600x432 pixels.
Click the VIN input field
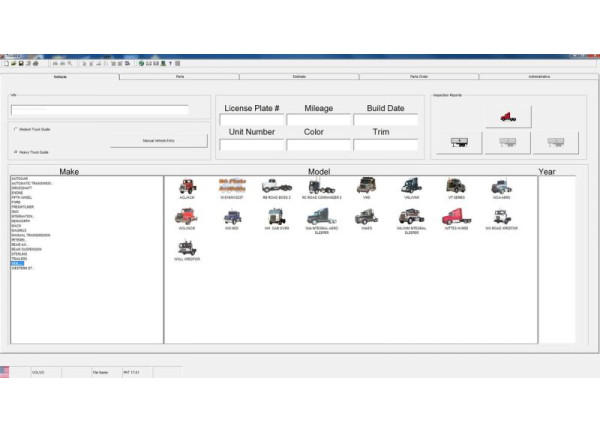[x=99, y=110]
